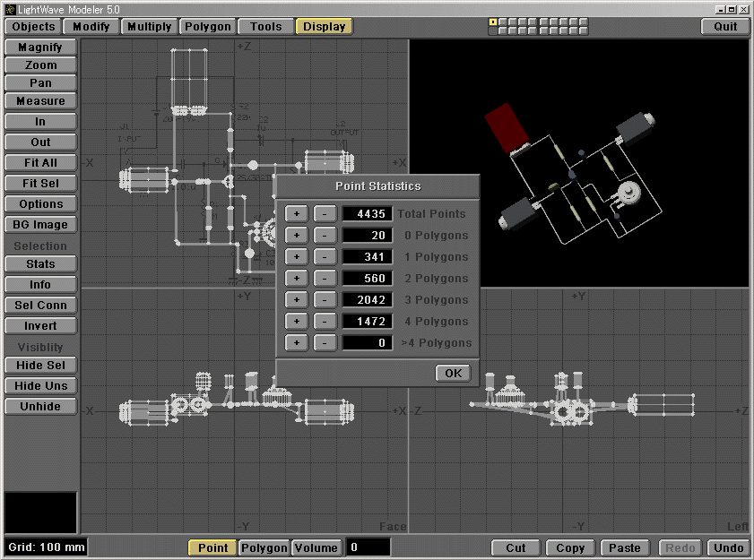Click plus button for >4 Polygons row
754x560 pixels.
coord(297,342)
